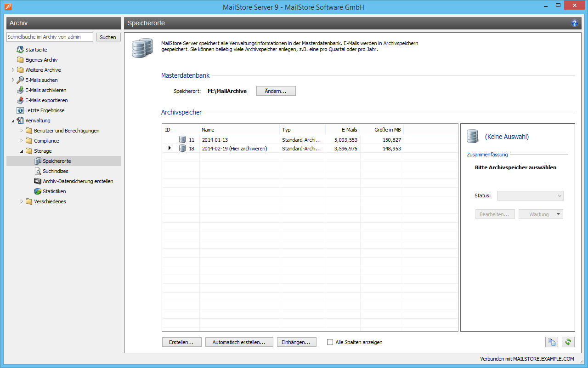Click the Storage folder icon

tap(29, 151)
